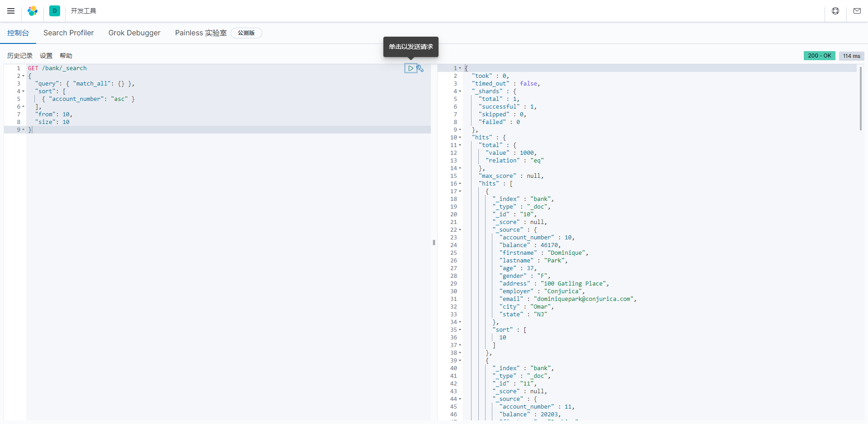Collapse the _shards object in response

(460, 91)
